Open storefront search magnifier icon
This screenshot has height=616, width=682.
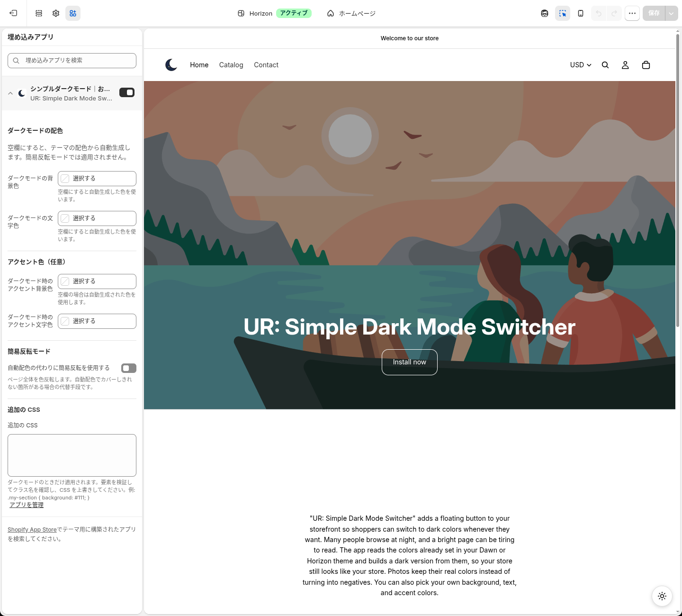point(605,65)
